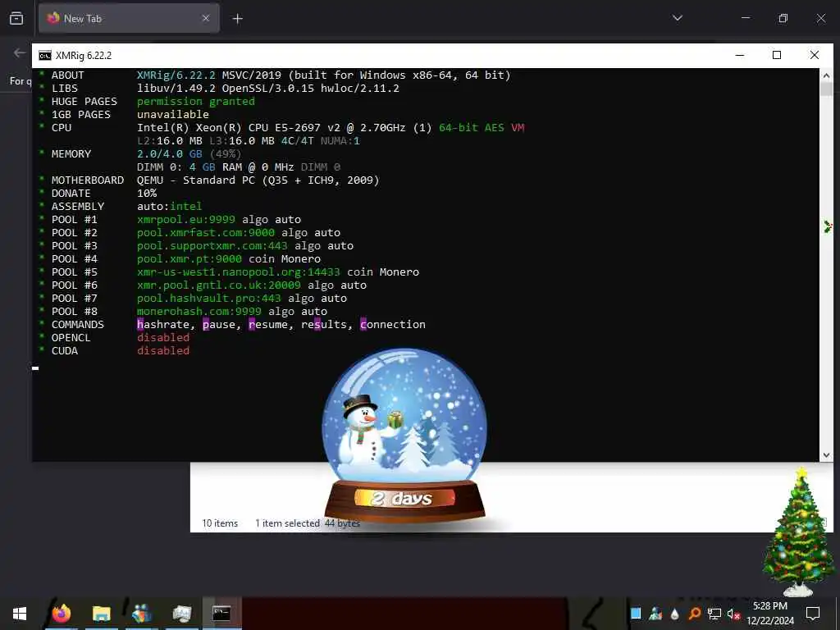The height and width of the screenshot is (630, 840).
Task: Show the clock and date flyout
Action: coord(770,614)
